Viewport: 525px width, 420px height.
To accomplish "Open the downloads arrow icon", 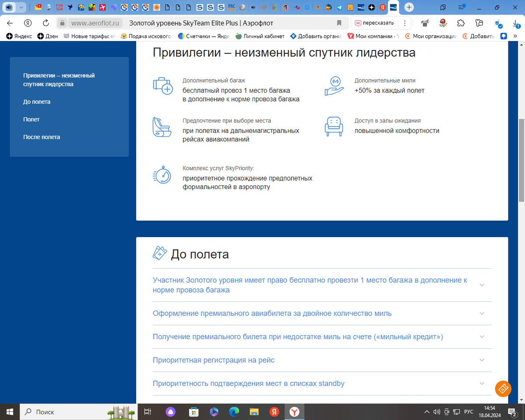I will (x=517, y=23).
